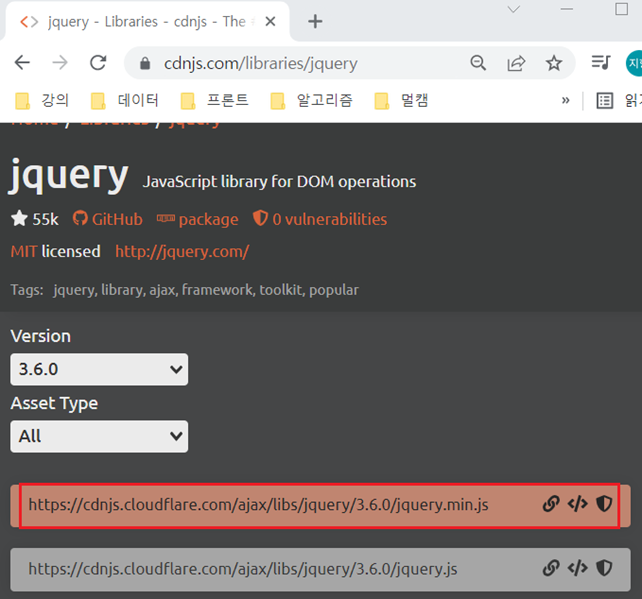
Task: Click the Tags list text
Action: [x=206, y=290]
